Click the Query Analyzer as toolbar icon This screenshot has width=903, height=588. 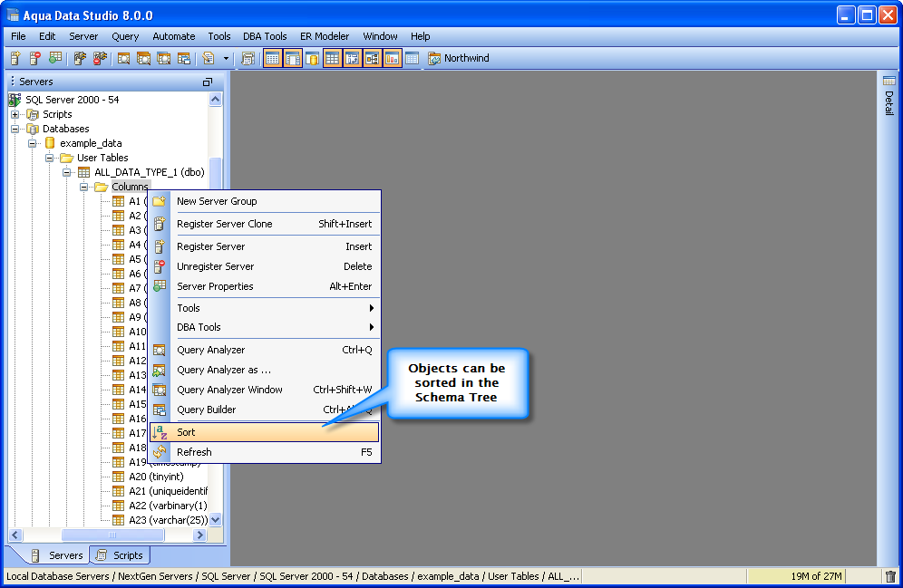point(143,58)
